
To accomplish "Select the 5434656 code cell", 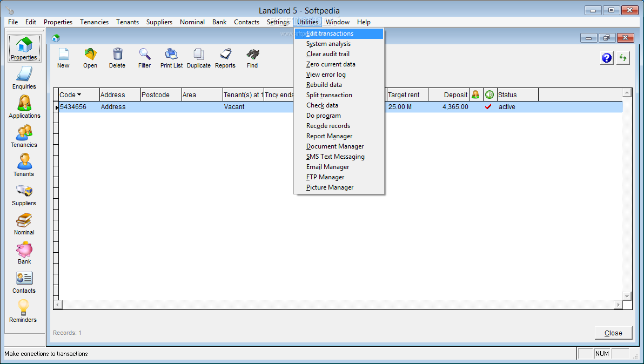I will tap(79, 107).
